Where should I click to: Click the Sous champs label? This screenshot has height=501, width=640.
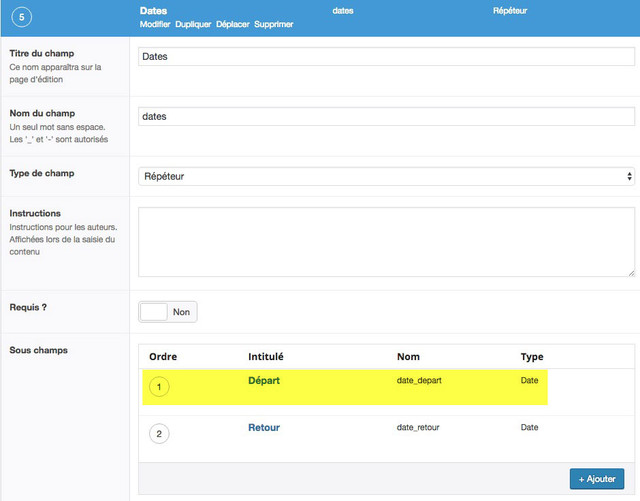point(38,350)
